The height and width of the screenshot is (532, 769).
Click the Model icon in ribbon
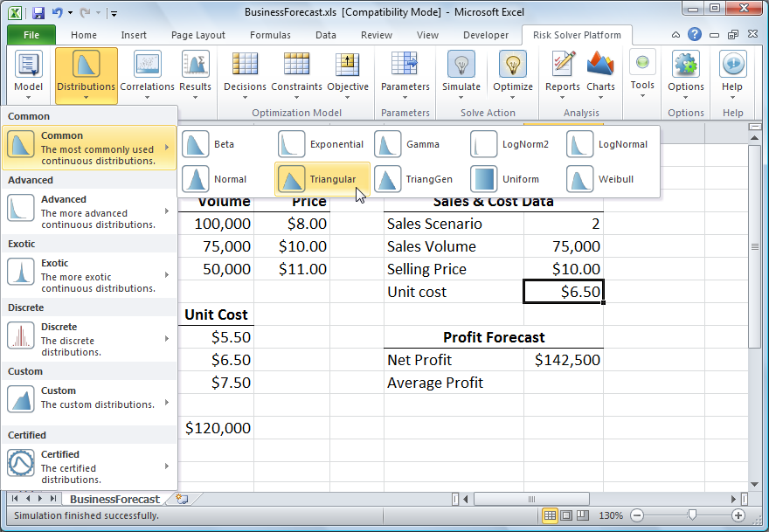tap(29, 66)
